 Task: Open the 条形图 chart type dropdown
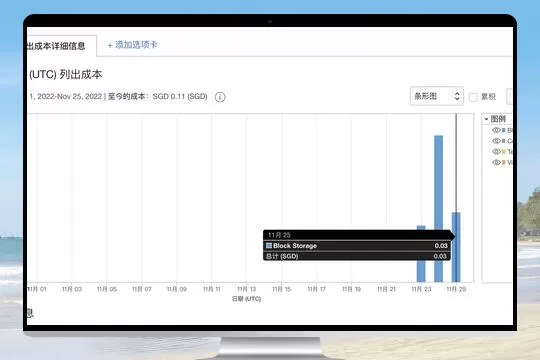click(x=436, y=96)
